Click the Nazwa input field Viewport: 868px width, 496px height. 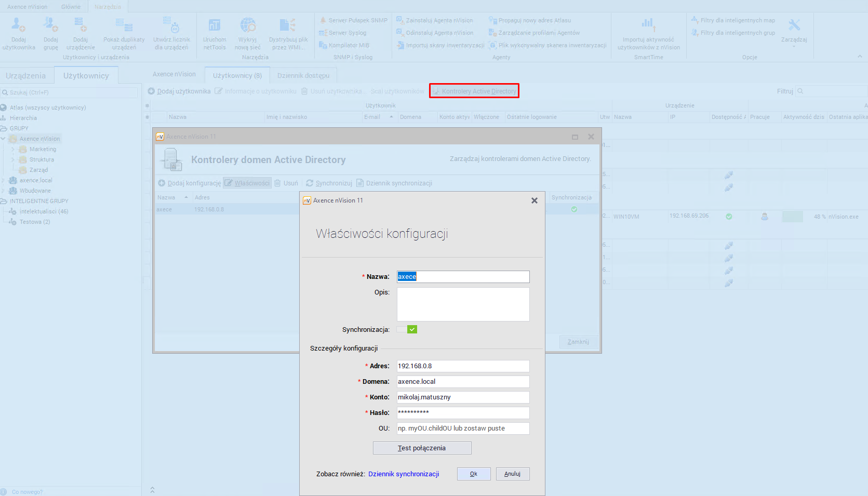click(463, 277)
